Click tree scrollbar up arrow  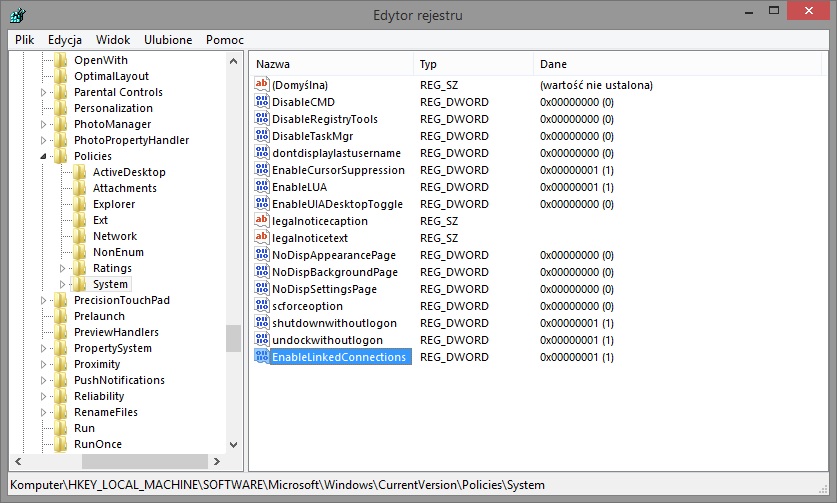233,61
